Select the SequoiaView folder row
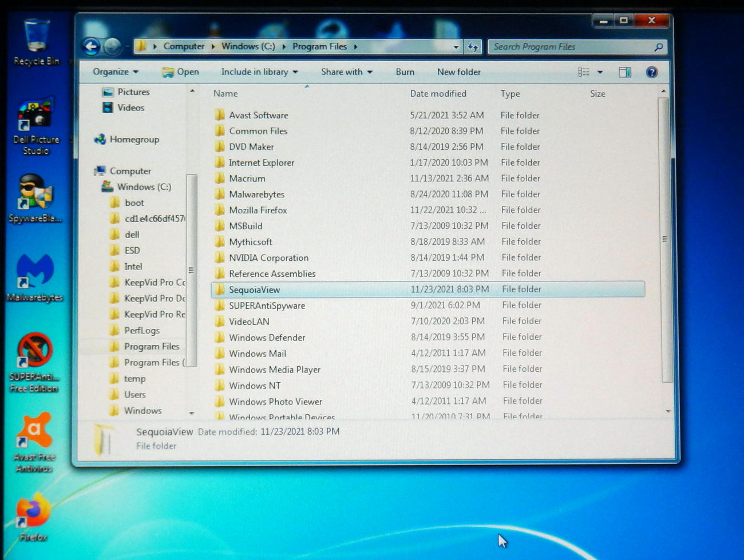 (x=428, y=289)
